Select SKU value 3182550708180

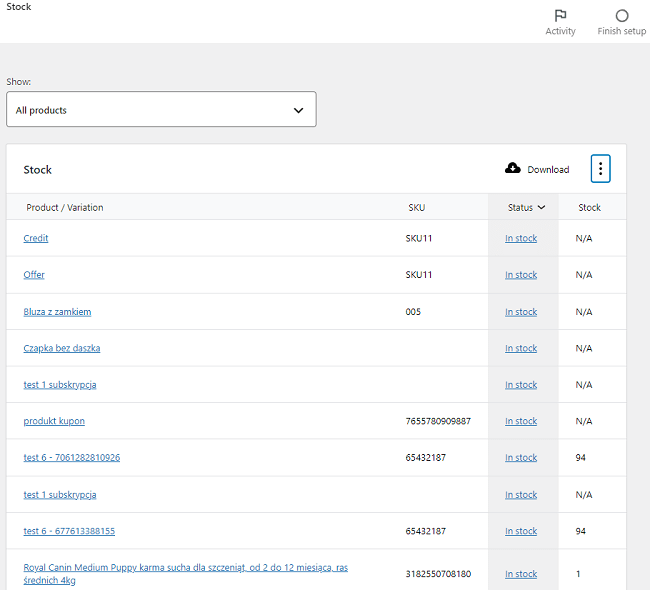click(438, 574)
